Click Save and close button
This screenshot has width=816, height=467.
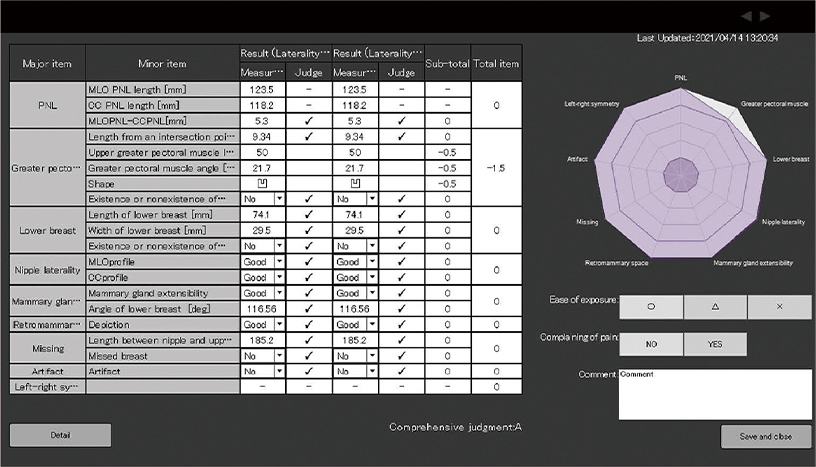(766, 437)
